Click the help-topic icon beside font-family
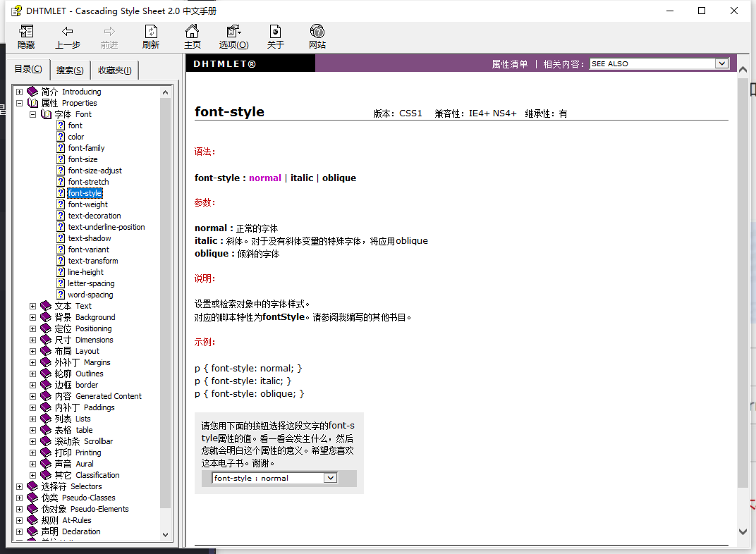The width and height of the screenshot is (756, 554). (x=61, y=148)
